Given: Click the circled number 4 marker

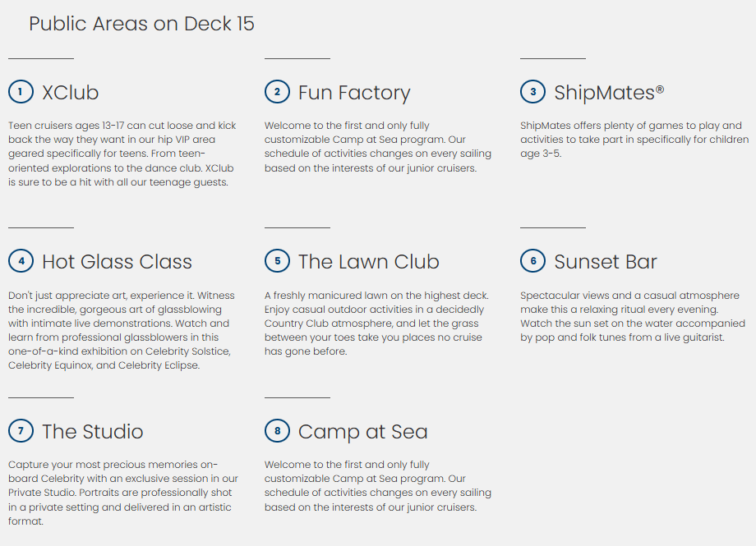Looking at the screenshot, I should click(21, 261).
